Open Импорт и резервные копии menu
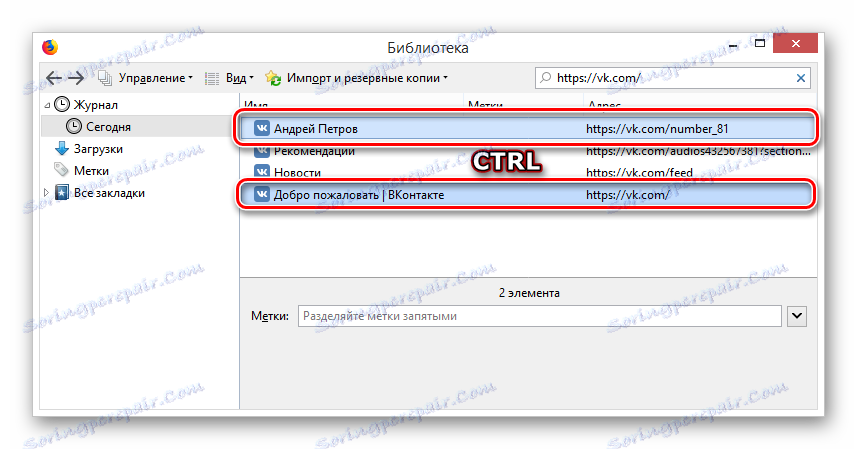This screenshot has width=857, height=449. coord(367,78)
